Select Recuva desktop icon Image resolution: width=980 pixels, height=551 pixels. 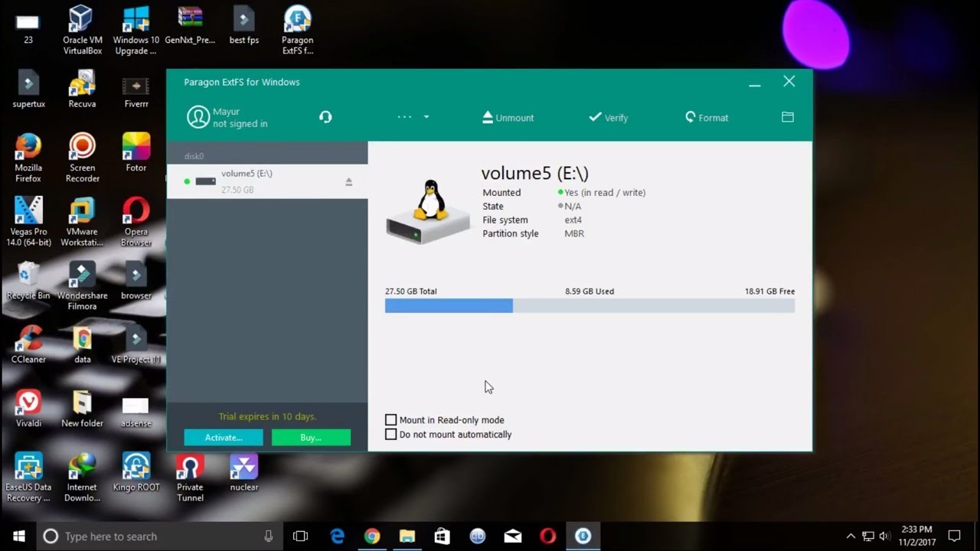[82, 89]
